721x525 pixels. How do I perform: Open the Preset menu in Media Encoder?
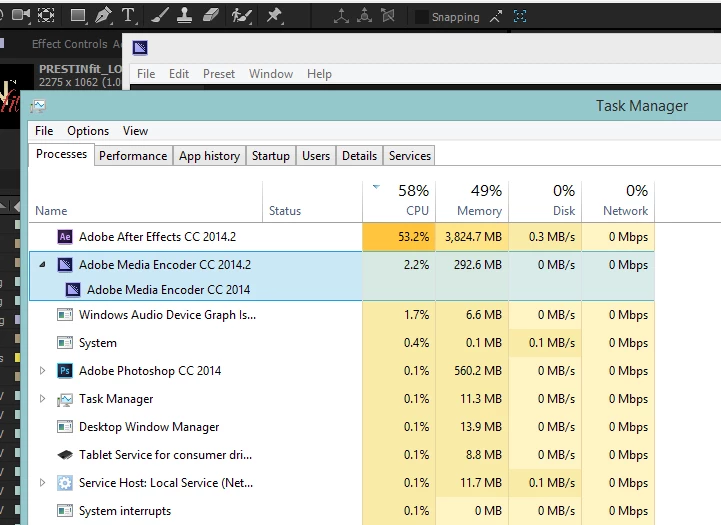click(x=219, y=74)
